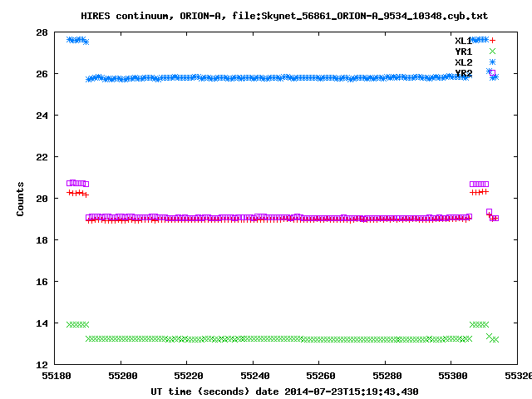The width and height of the screenshot is (532, 399).
Task: Click the YR1 legend label
Action: [464, 52]
